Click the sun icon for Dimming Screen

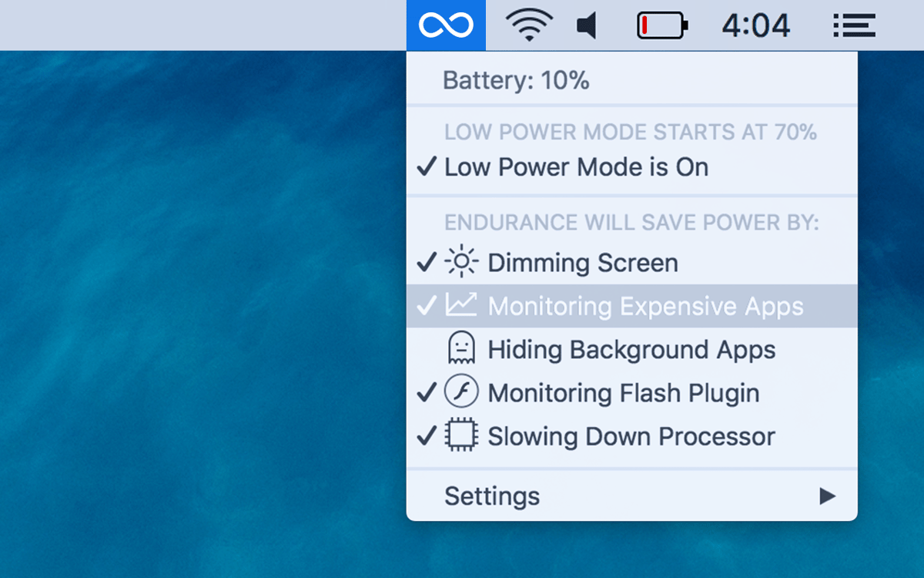coord(461,263)
